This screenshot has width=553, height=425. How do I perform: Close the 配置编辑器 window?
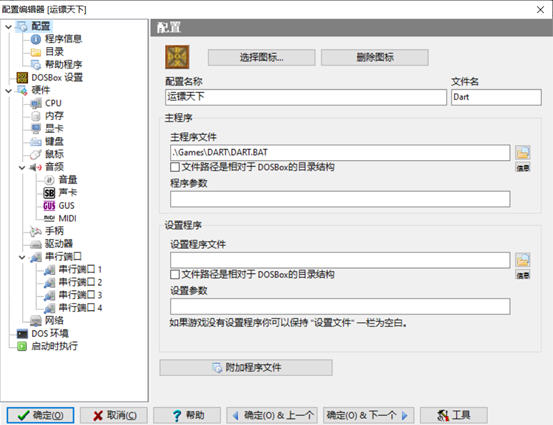(540, 10)
